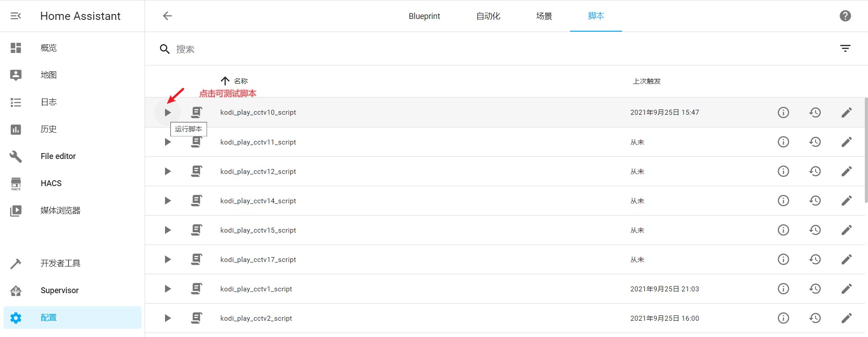This screenshot has width=868, height=337.
Task: Show info for kodi_play_cctv11_script
Action: coord(783,142)
